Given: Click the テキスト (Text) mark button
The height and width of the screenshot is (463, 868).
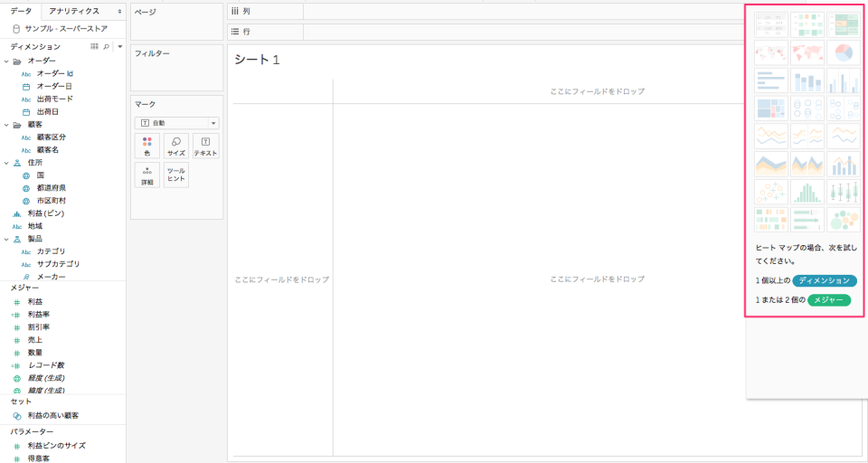Looking at the screenshot, I should [x=205, y=146].
